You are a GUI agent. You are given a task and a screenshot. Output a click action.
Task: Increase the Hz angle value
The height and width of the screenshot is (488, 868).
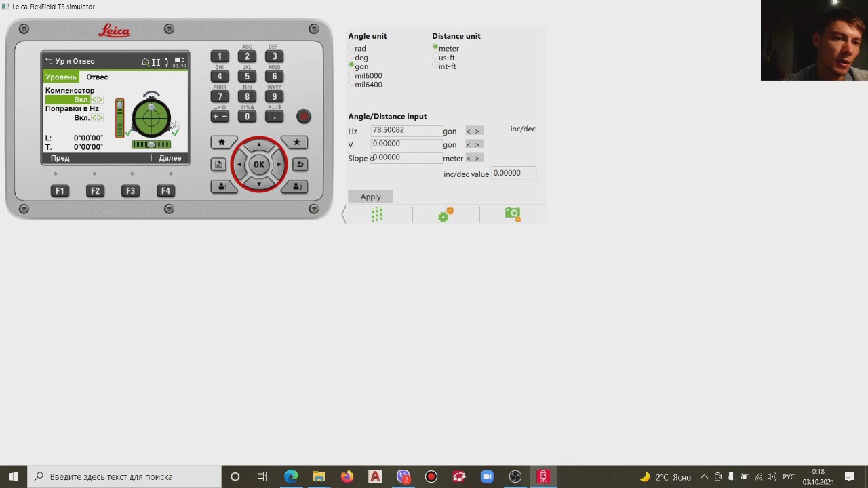[x=477, y=131]
